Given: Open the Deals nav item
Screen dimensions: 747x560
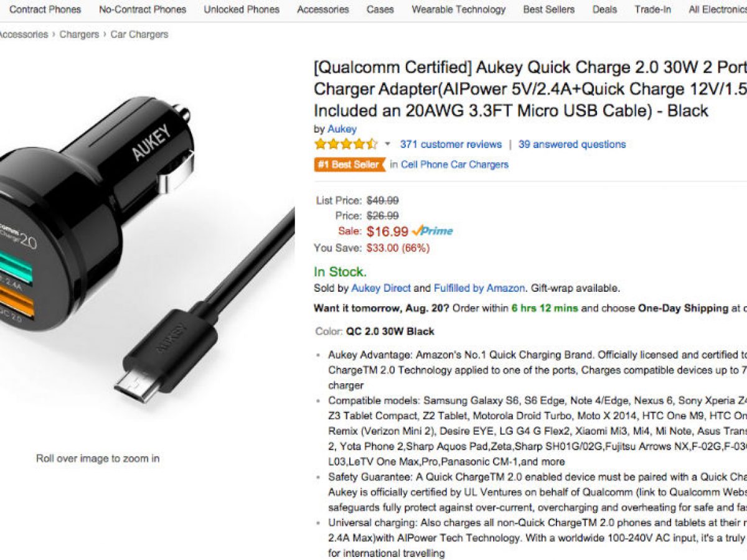Looking at the screenshot, I should (x=604, y=9).
